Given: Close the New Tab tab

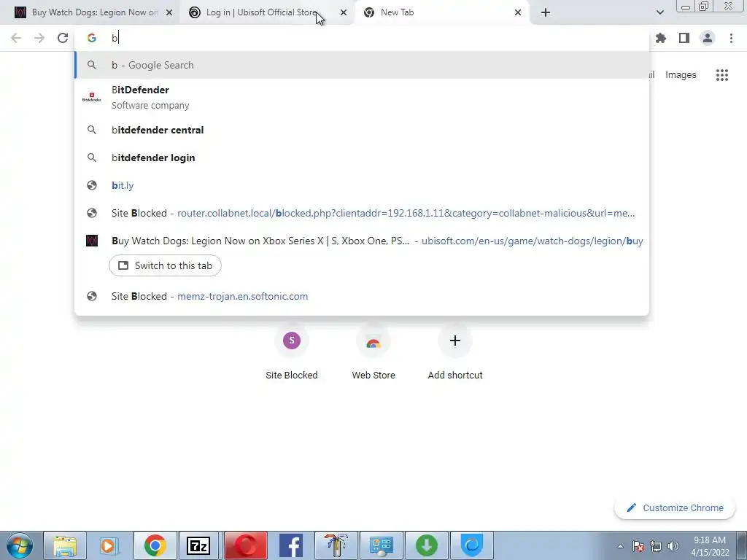Looking at the screenshot, I should coord(518,12).
